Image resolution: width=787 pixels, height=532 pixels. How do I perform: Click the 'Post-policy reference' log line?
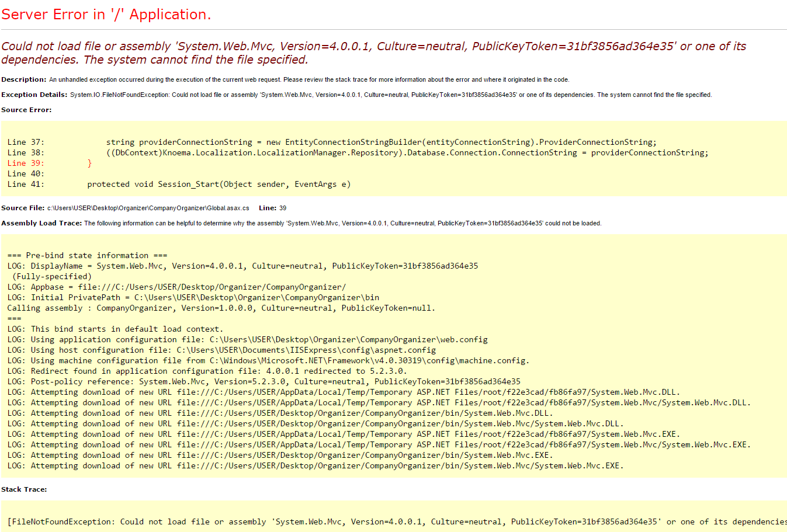264,381
